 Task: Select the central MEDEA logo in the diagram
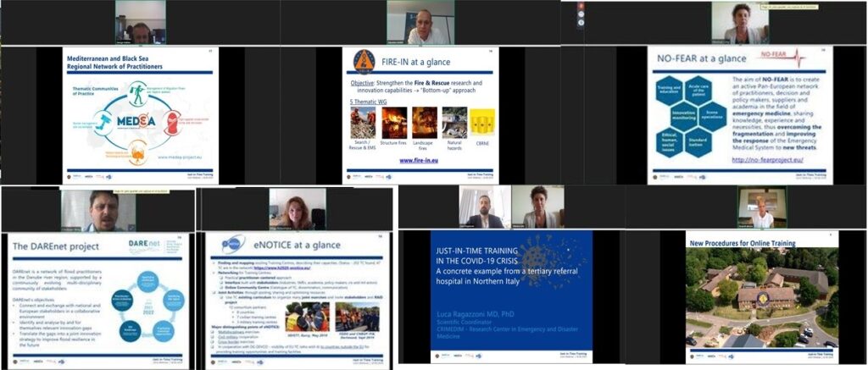136,119
